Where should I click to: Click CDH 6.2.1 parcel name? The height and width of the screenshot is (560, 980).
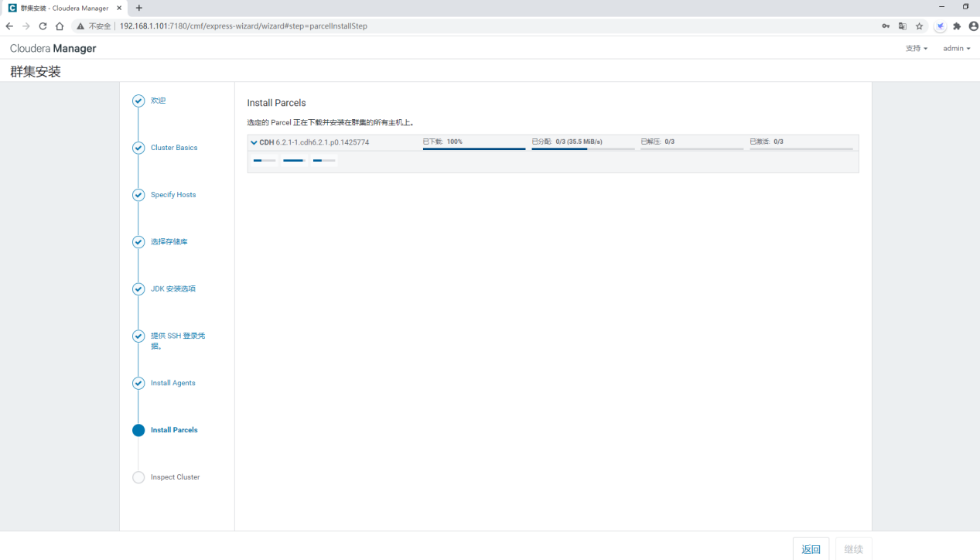pos(314,142)
